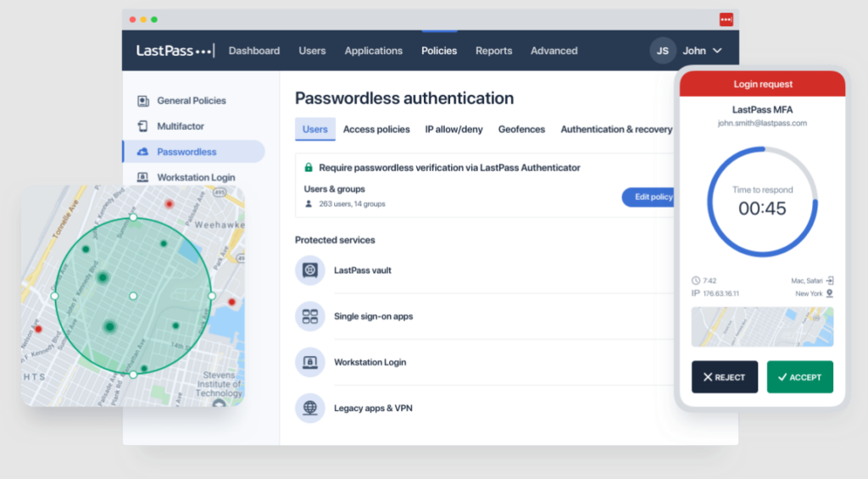
Task: Click the Legacy apps & VPN globe icon
Action: point(310,408)
